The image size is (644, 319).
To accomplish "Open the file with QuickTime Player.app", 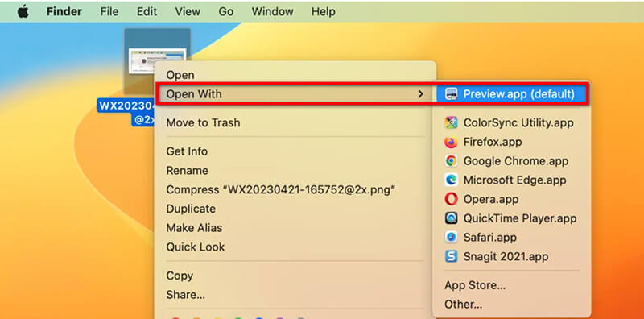I will tap(512, 218).
